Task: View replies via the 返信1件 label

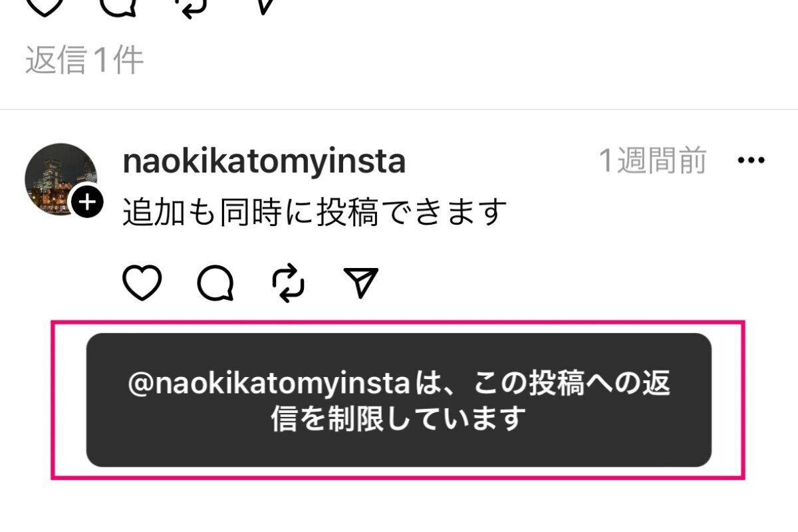Action: [84, 61]
